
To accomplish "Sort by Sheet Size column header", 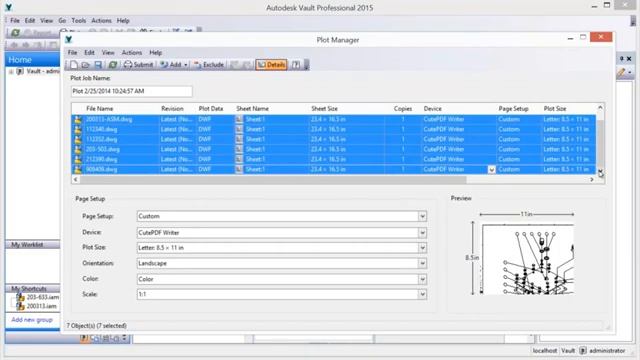I will [324, 109].
